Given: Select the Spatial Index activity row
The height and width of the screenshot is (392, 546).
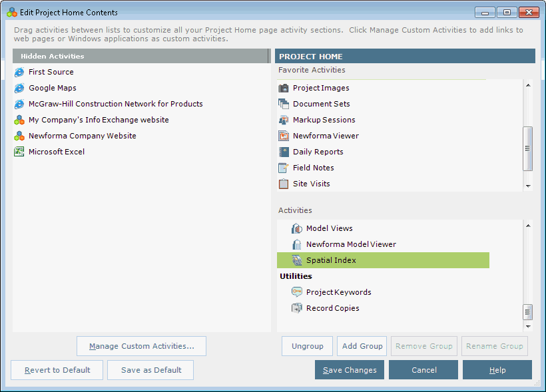Looking at the screenshot, I should click(383, 260).
